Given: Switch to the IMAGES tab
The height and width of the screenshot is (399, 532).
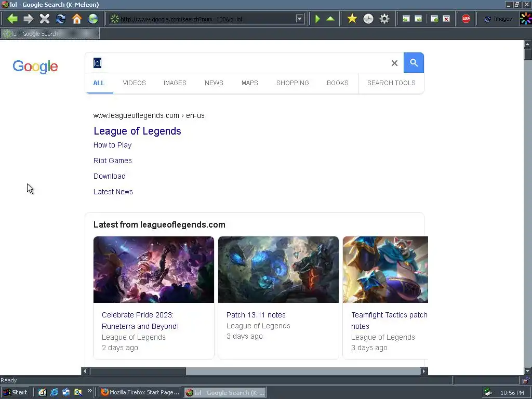Looking at the screenshot, I should tap(175, 83).
